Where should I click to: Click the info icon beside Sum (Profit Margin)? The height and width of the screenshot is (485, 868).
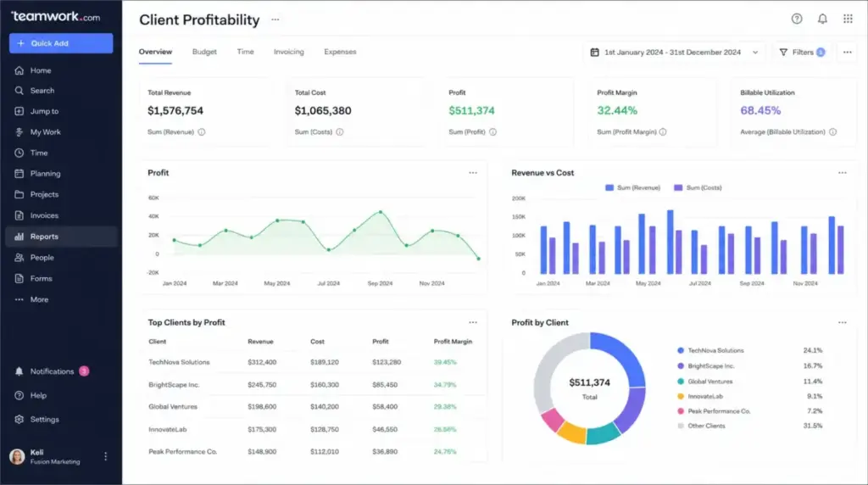coord(663,131)
